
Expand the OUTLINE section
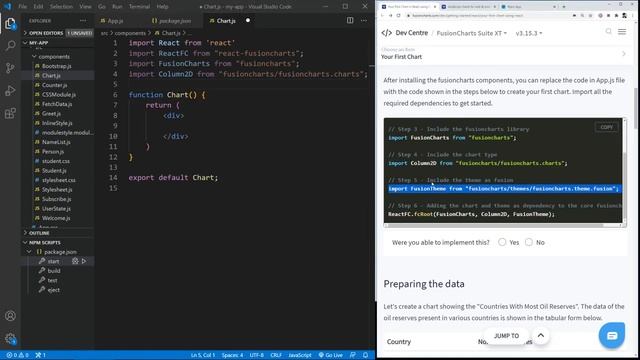(x=39, y=233)
